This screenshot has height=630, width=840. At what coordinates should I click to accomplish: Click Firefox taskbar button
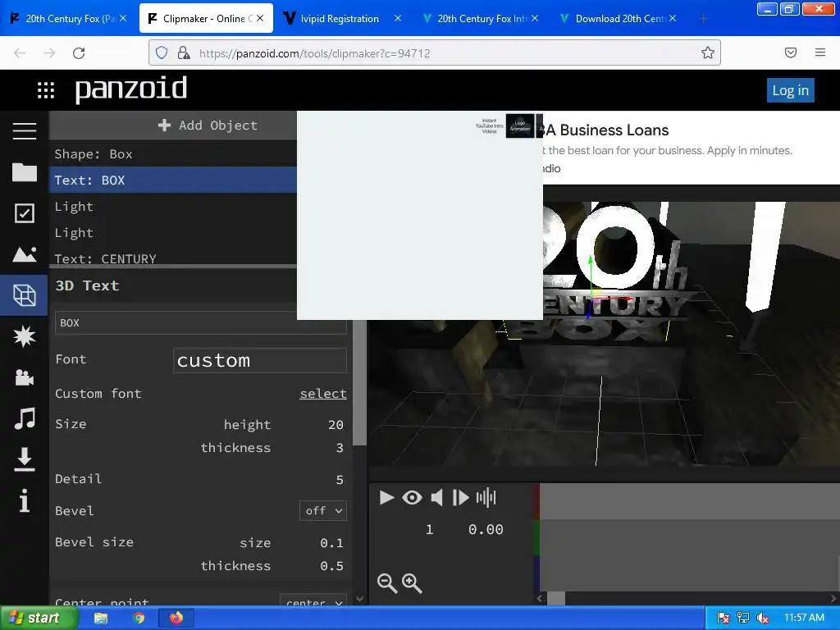tap(176, 619)
